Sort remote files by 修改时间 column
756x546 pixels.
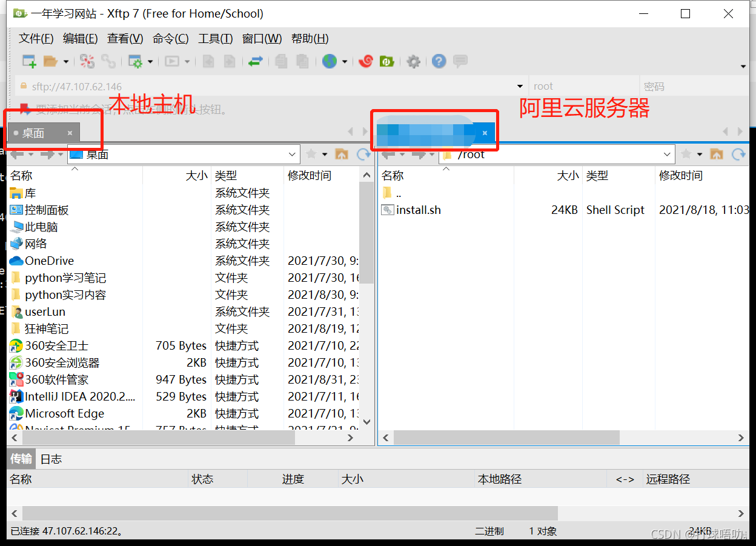tap(680, 176)
